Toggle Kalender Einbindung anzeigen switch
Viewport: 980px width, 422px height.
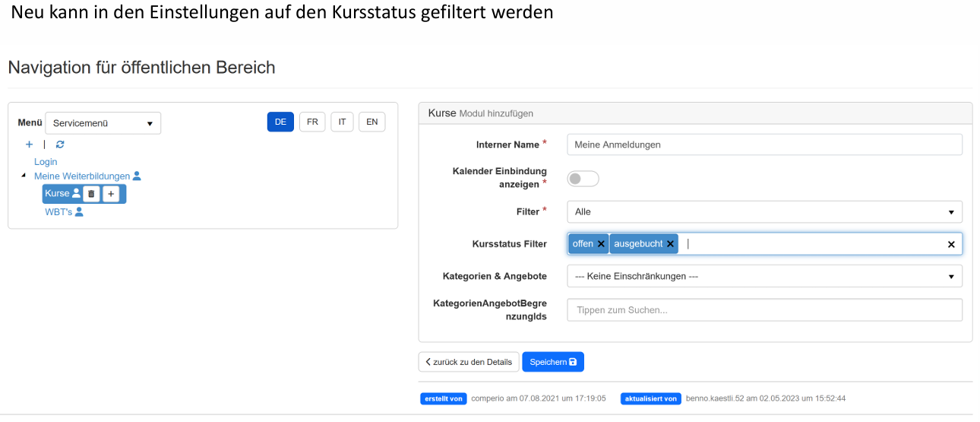(583, 179)
